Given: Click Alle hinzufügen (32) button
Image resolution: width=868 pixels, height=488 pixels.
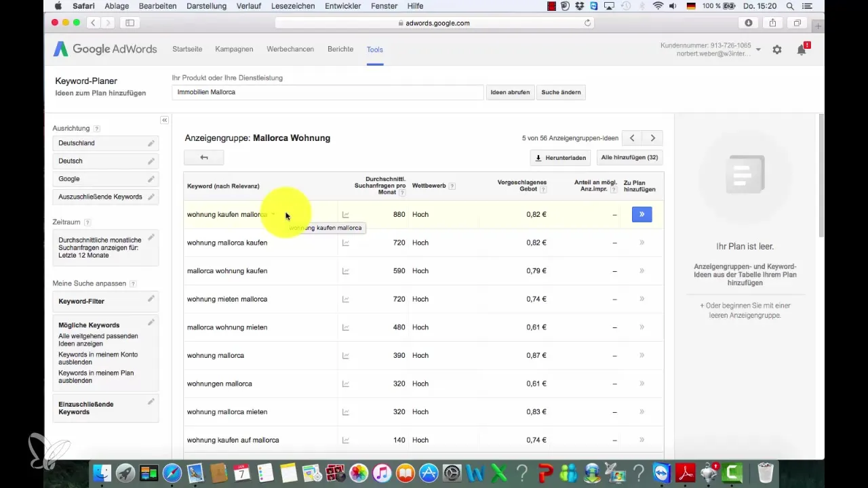Looking at the screenshot, I should click(x=630, y=158).
